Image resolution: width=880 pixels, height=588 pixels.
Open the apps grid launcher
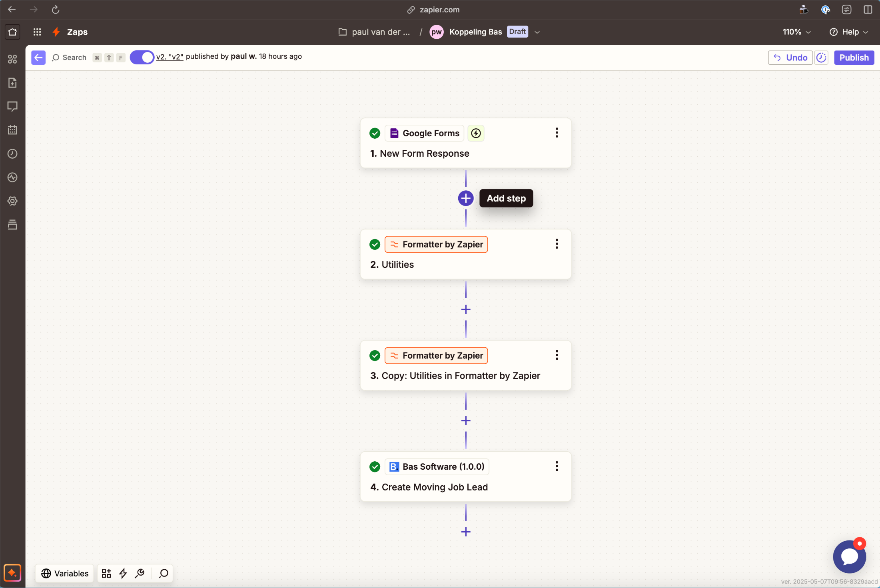(x=37, y=32)
